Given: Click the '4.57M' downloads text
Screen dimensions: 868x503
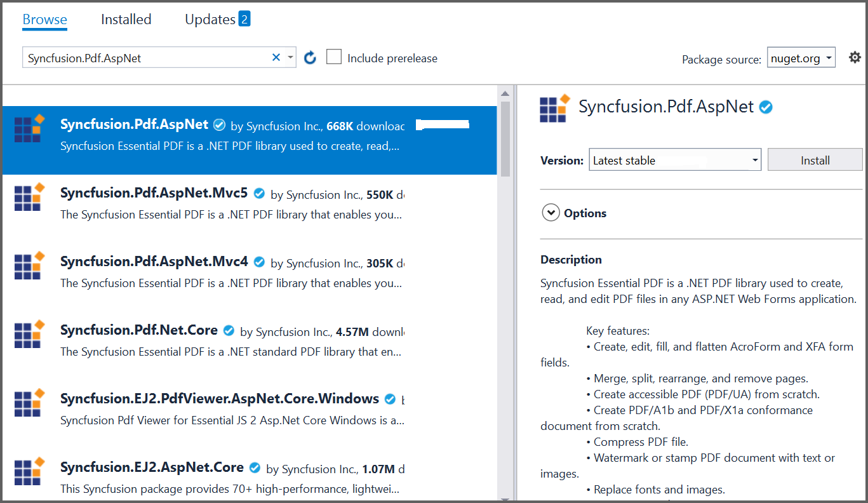Looking at the screenshot, I should click(352, 332).
